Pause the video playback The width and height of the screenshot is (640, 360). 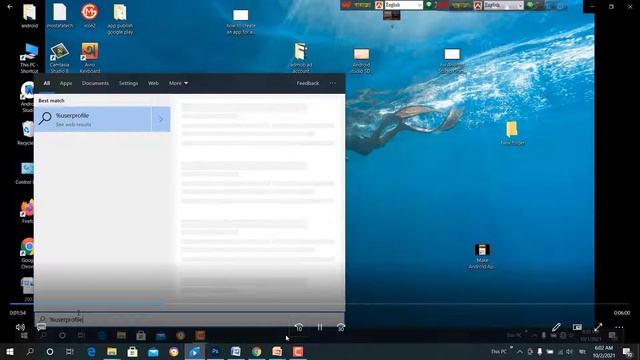coord(320,327)
